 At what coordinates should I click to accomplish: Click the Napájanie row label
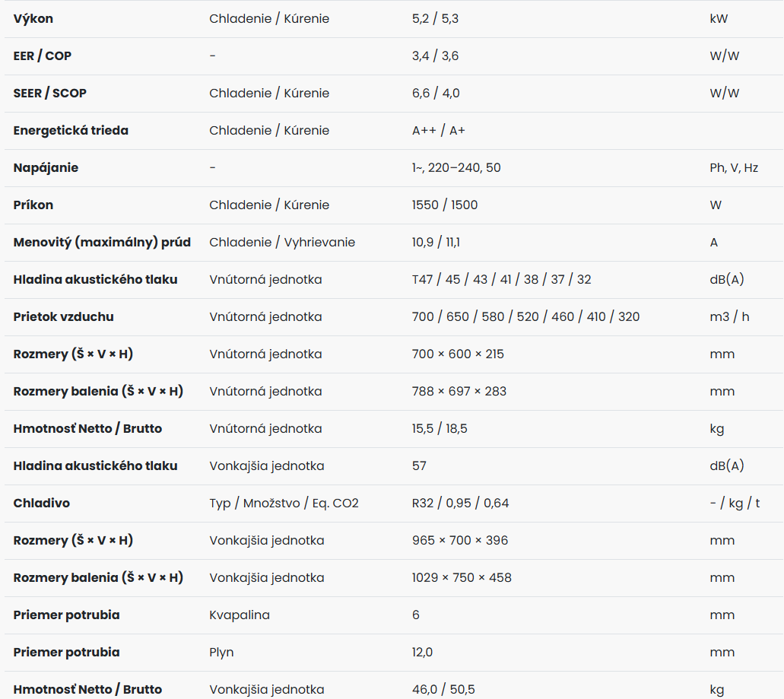coord(46,168)
